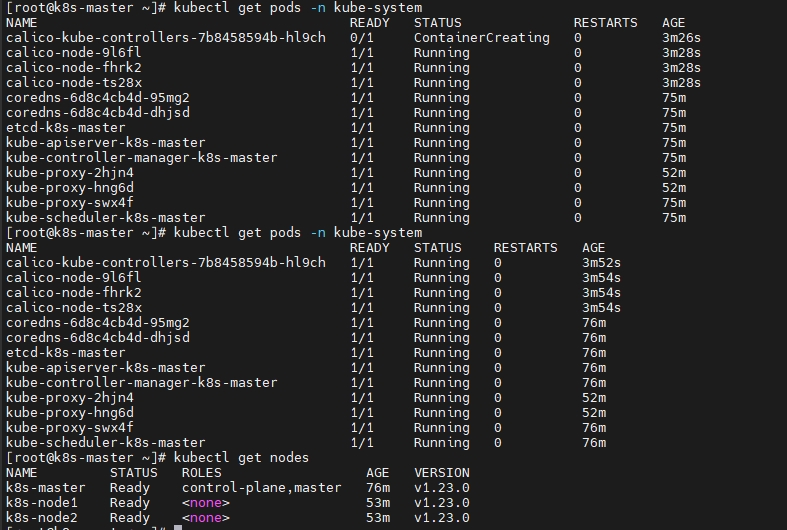The height and width of the screenshot is (530, 787).
Task: Select the 3m26s age value
Action: point(681,38)
